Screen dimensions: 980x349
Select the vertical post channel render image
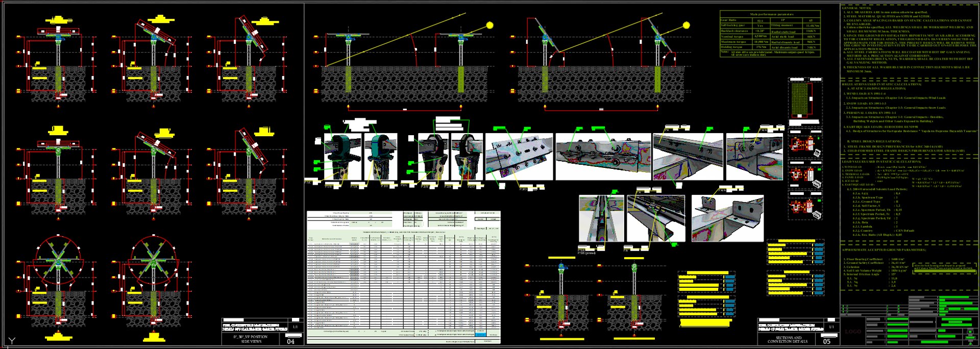pos(601,218)
